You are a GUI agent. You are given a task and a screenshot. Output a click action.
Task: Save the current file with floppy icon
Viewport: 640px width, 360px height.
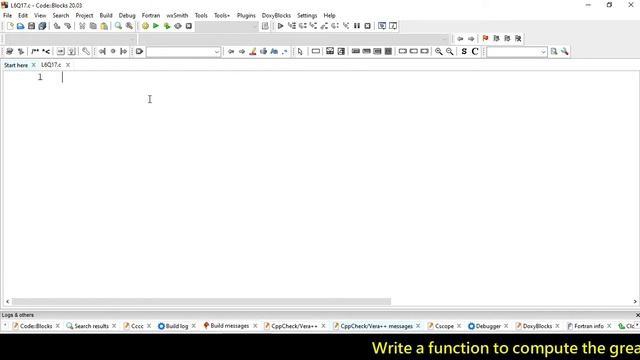click(31, 26)
